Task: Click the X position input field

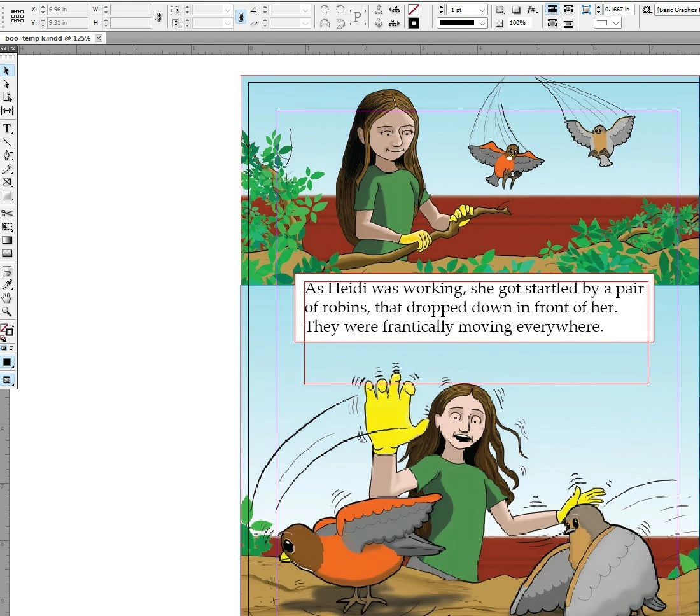Action: point(67,10)
